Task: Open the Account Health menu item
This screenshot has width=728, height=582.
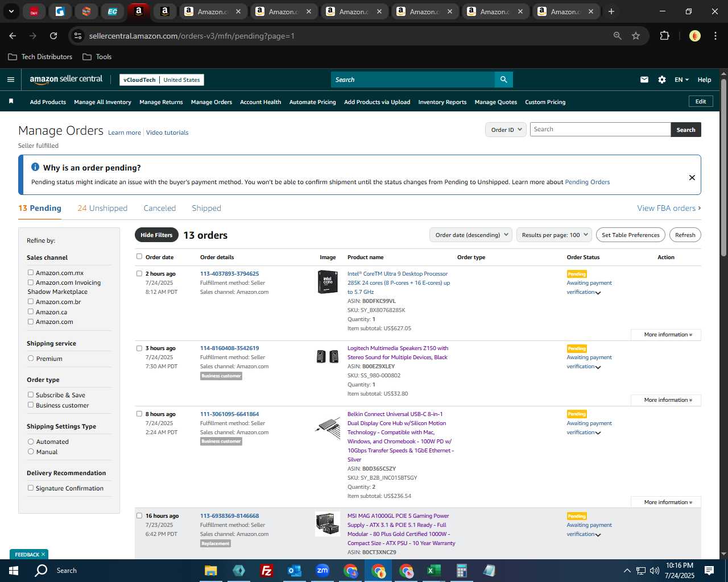Action: [x=260, y=102]
